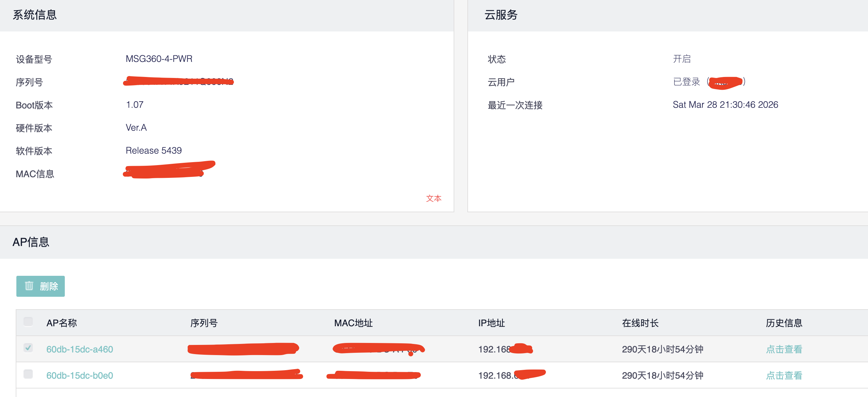Toggle the select-all checkbox in table header
The image size is (868, 397).
tap(28, 321)
